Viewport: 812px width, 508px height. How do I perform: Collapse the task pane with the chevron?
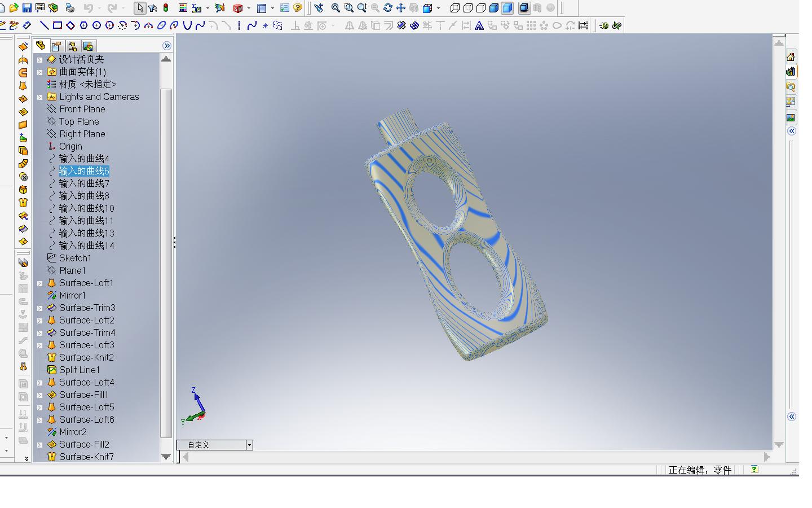click(x=792, y=131)
